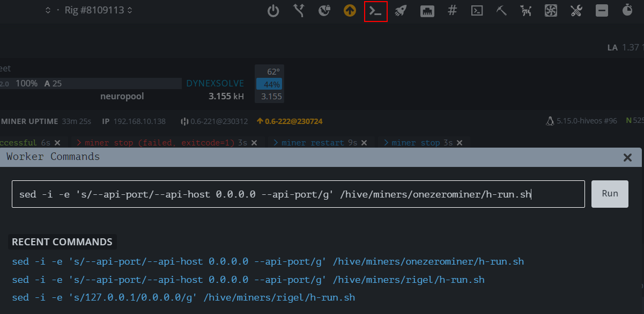Expand the farm selector arrows left of rig name
Screen dimensions: 644x314
(48, 10)
